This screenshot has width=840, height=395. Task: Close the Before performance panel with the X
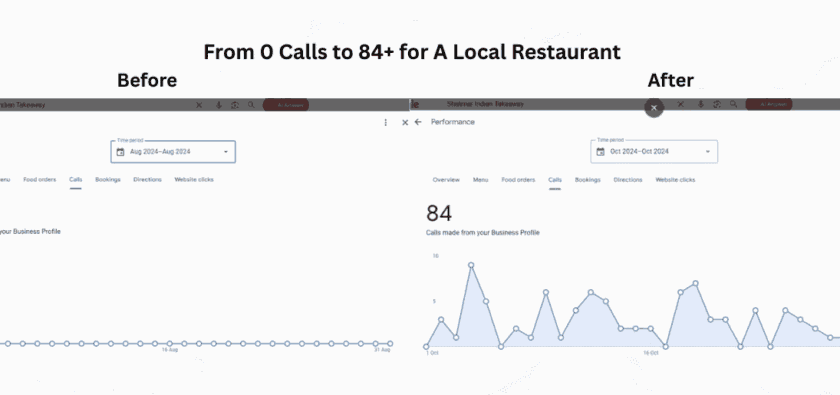(405, 123)
